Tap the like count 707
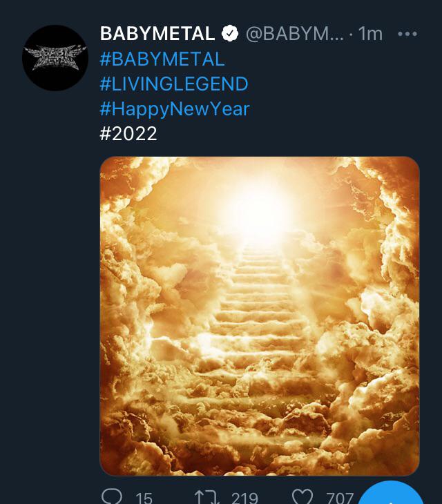The image size is (442, 504). (x=340, y=498)
